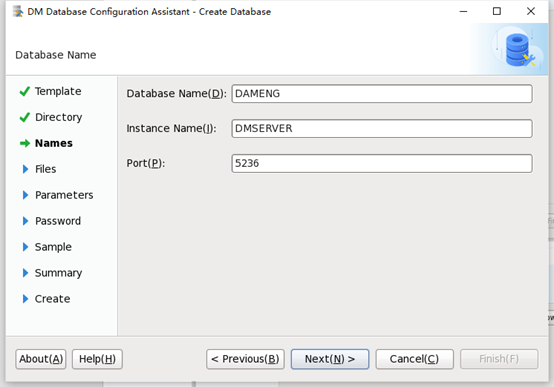The image size is (554, 387).
Task: Select the Names step in the sidebar
Action: tap(54, 143)
